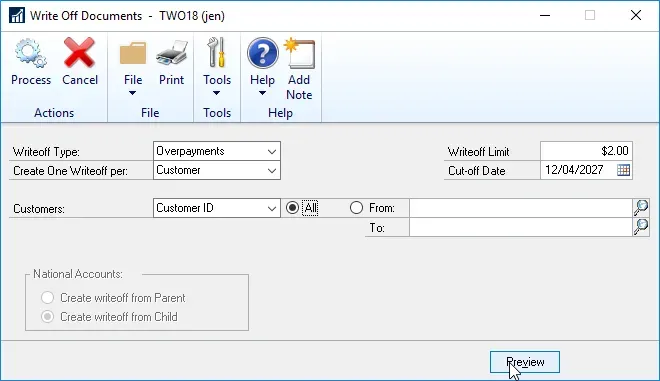The height and width of the screenshot is (381, 660).
Task: Select the All customers radio button
Action: tap(292, 208)
